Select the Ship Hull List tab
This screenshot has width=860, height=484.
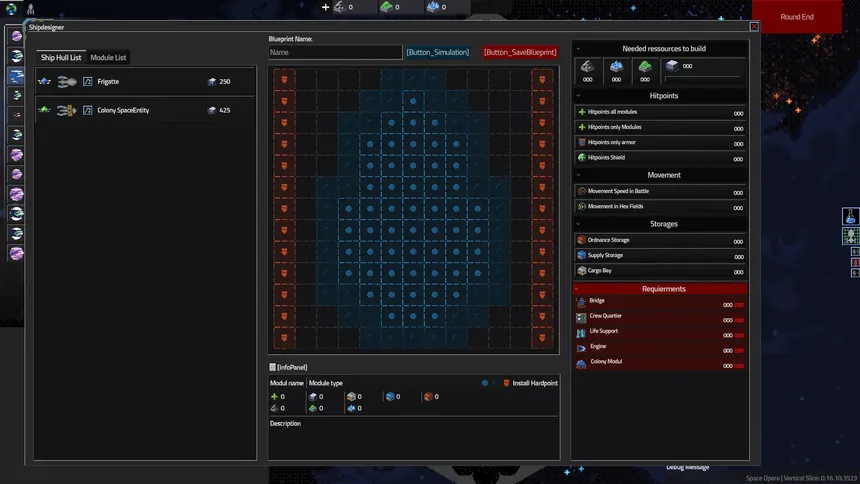click(x=61, y=58)
